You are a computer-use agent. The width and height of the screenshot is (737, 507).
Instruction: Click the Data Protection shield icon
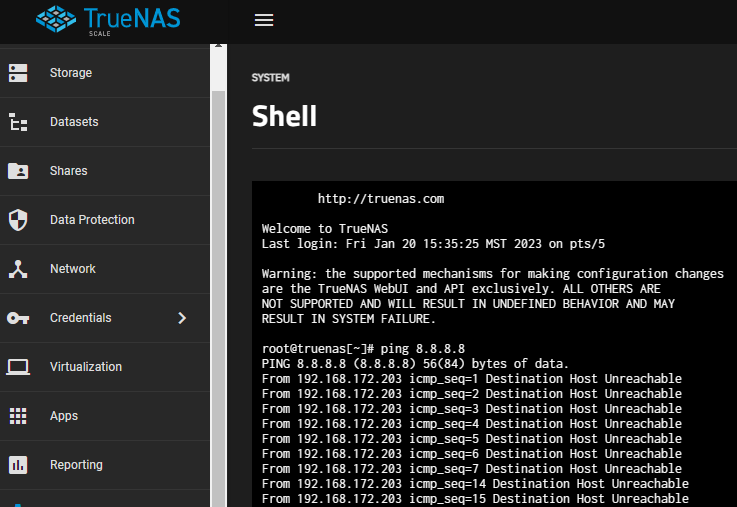[x=18, y=220]
